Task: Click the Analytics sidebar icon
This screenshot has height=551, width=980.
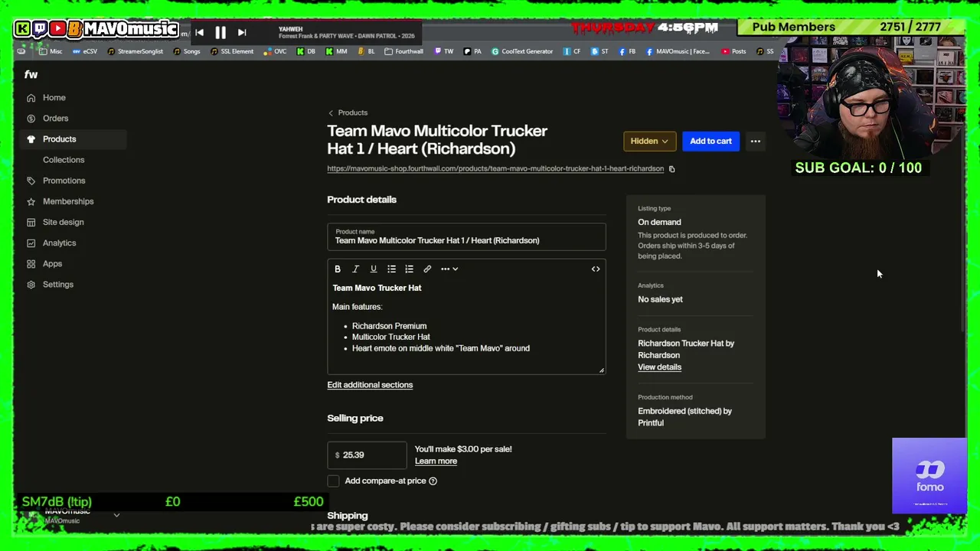Action: (x=31, y=243)
